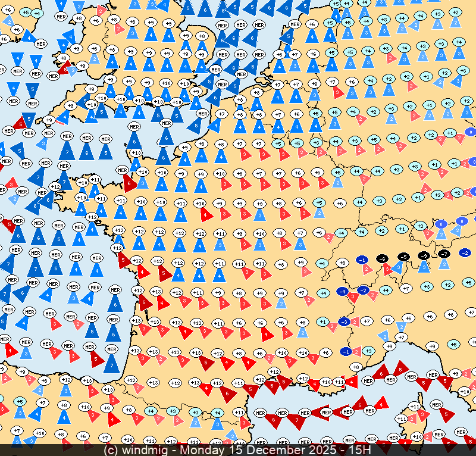Select the red arrow 6 directly left of red 7

click(275, 420)
